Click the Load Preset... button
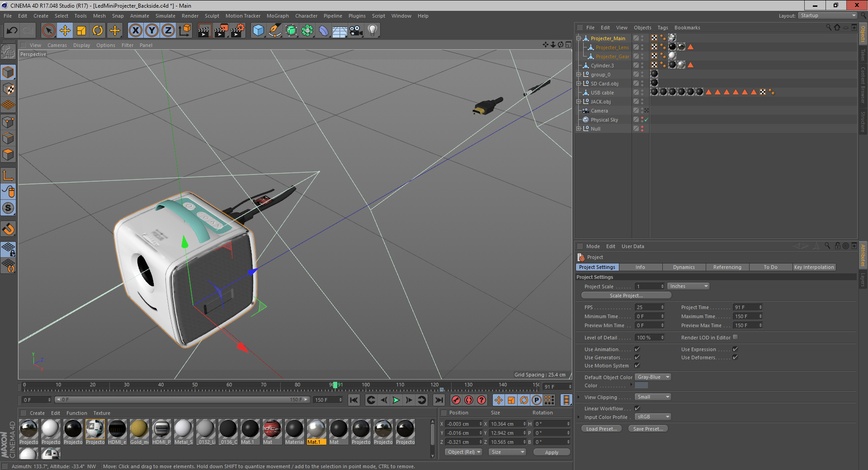Image resolution: width=868 pixels, height=470 pixels. pyautogui.click(x=601, y=429)
